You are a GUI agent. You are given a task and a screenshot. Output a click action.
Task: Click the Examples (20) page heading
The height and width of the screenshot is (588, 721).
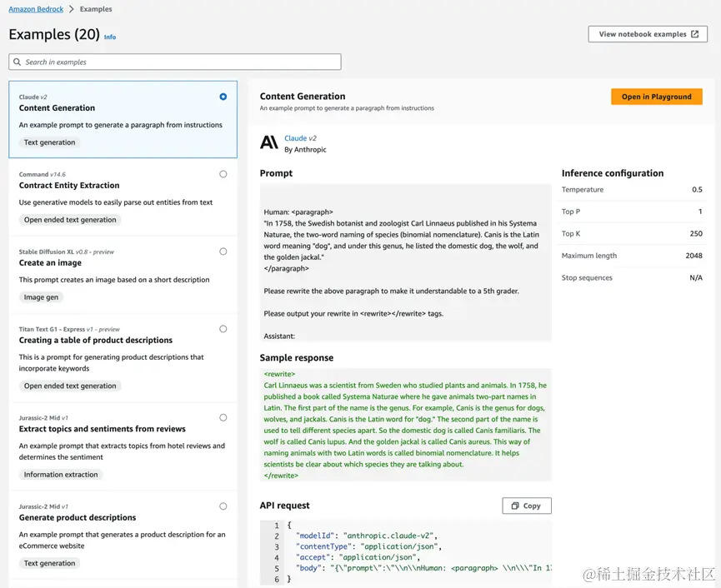pos(54,34)
